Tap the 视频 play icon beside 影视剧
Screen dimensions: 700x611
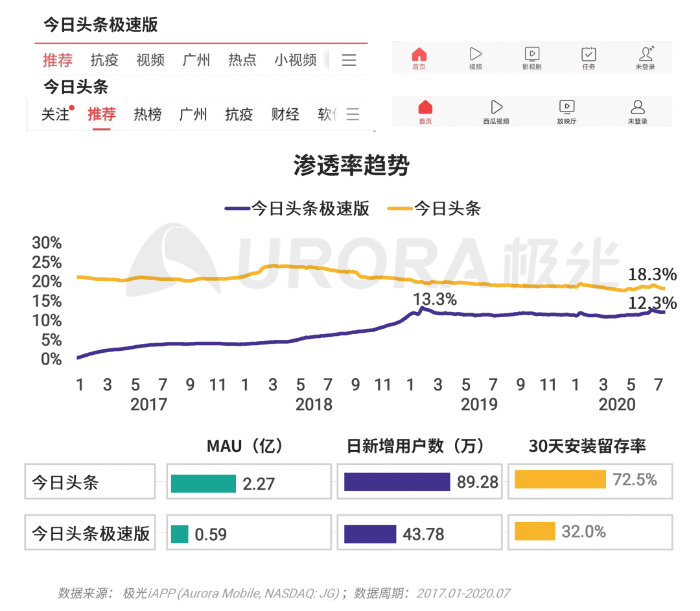476,54
